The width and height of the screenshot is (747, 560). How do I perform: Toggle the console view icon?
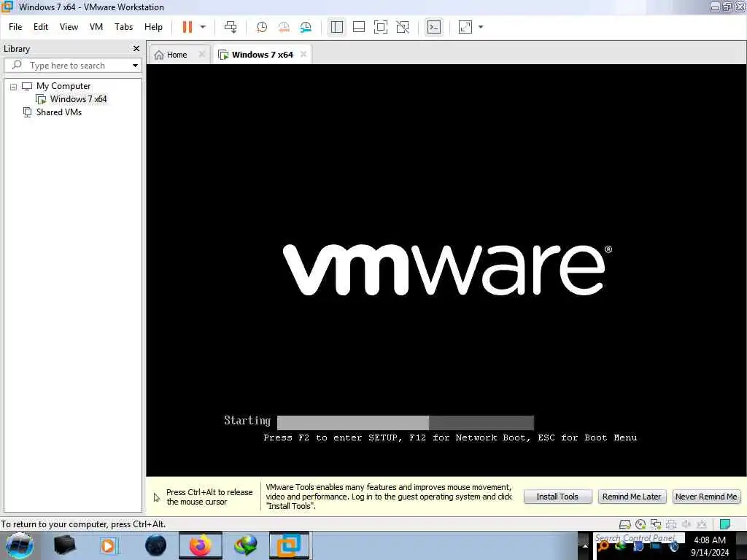coord(433,27)
